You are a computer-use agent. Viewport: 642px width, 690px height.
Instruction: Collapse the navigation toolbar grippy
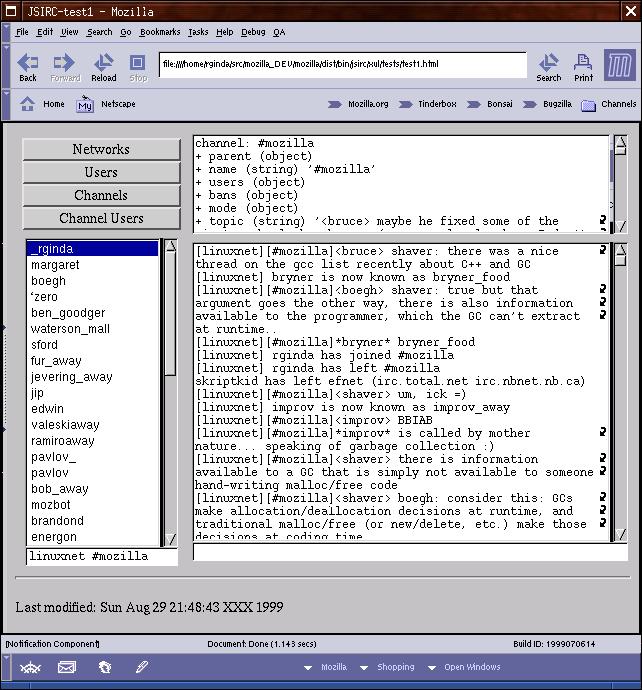pyautogui.click(x=6, y=66)
